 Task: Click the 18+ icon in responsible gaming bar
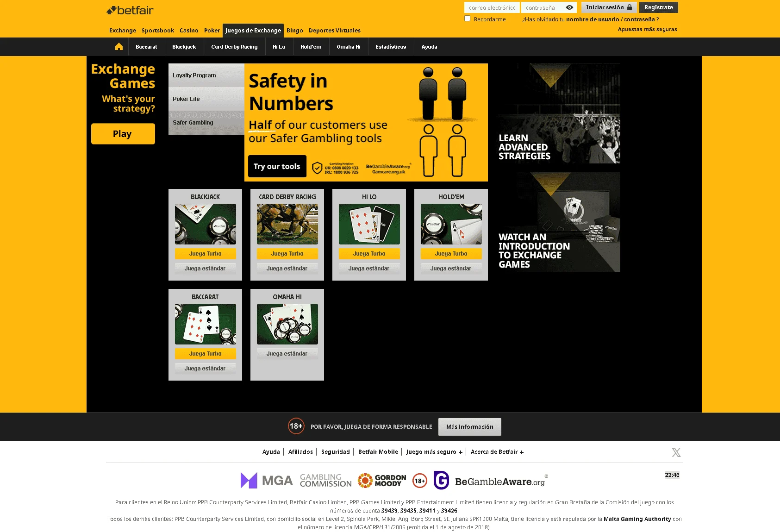pyautogui.click(x=296, y=426)
